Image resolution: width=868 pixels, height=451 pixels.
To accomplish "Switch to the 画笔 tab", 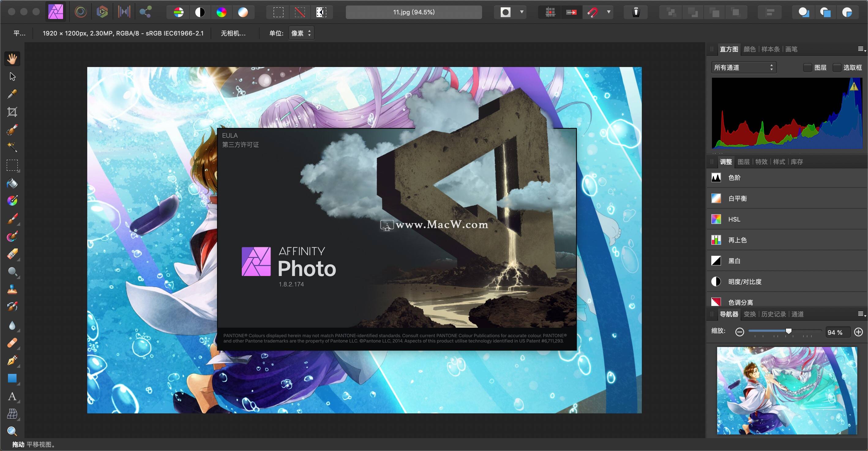I will click(791, 50).
